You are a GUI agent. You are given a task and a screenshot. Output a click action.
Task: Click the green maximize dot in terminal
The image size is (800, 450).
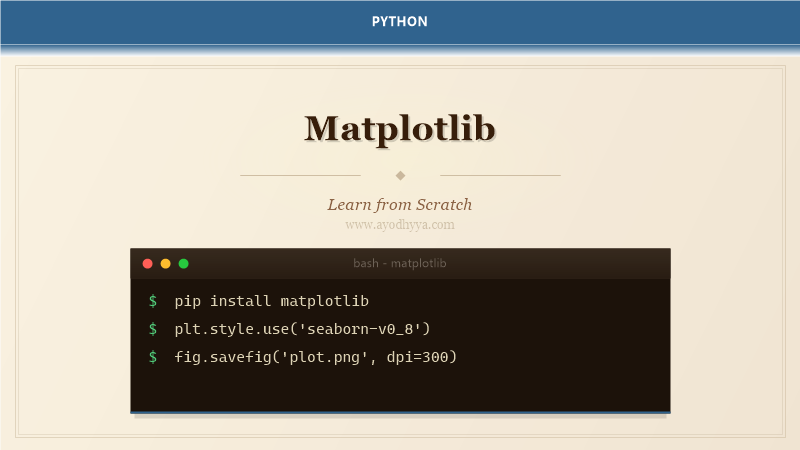[x=184, y=263]
